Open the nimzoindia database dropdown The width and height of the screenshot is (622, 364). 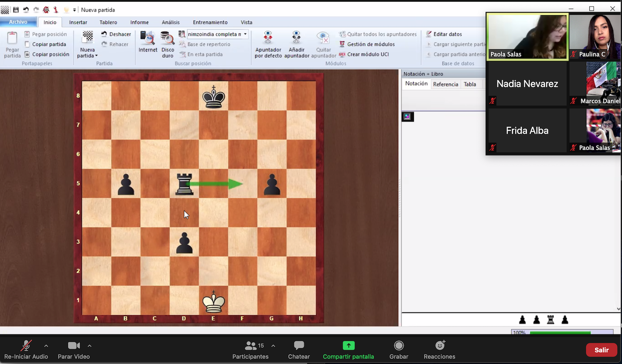point(245,34)
